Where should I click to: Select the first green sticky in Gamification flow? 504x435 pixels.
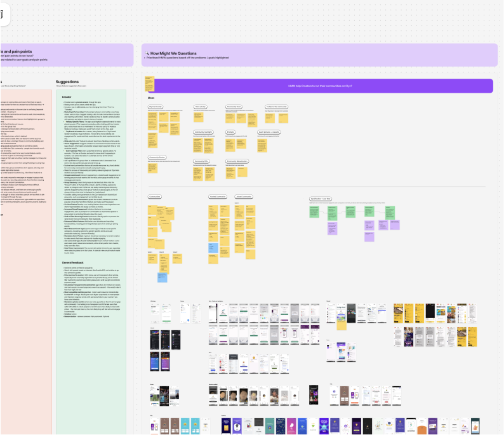314,212
